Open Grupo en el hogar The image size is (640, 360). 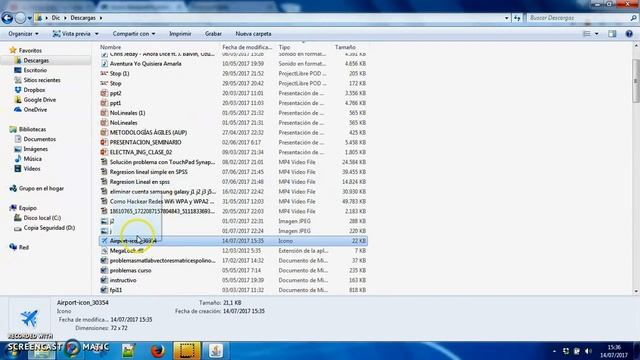pos(41,189)
